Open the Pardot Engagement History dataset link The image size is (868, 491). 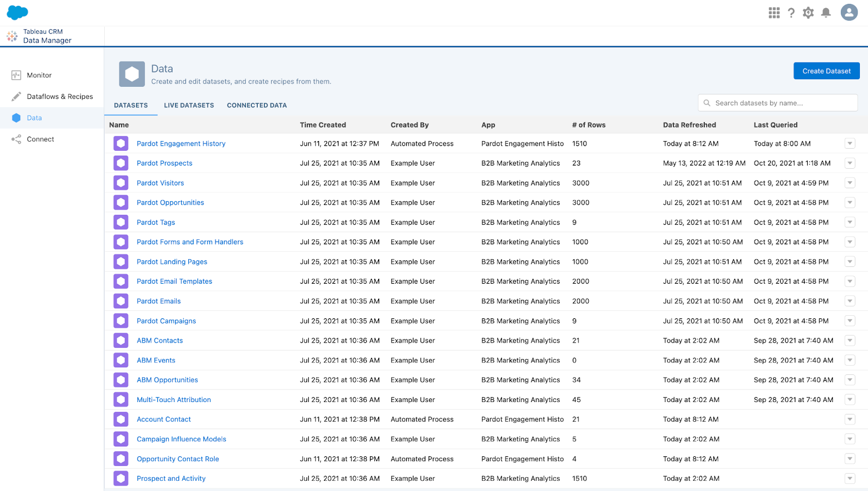[x=181, y=144]
